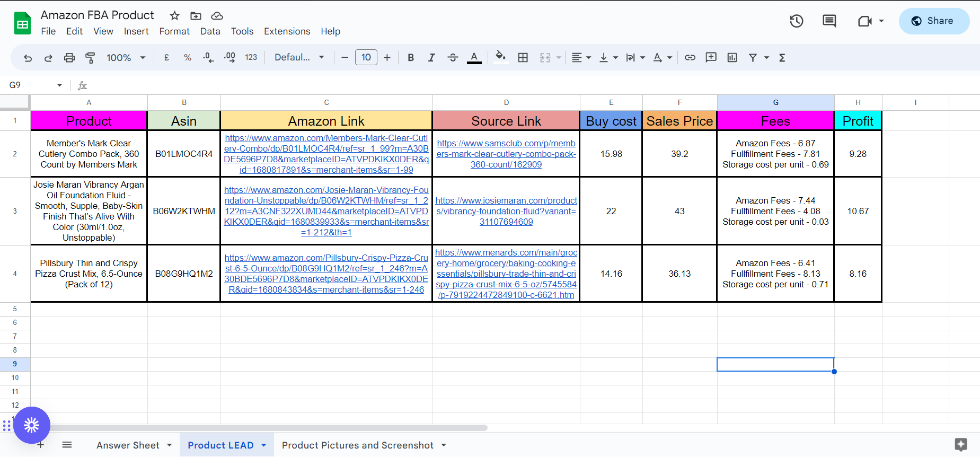The width and height of the screenshot is (980, 457).
Task: Select column G header
Action: coord(775,103)
